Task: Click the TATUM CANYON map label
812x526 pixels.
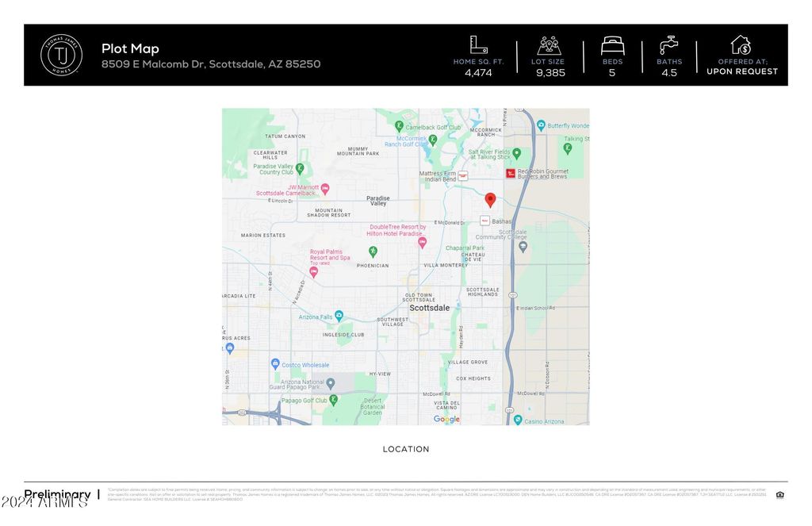Action: coord(285,136)
